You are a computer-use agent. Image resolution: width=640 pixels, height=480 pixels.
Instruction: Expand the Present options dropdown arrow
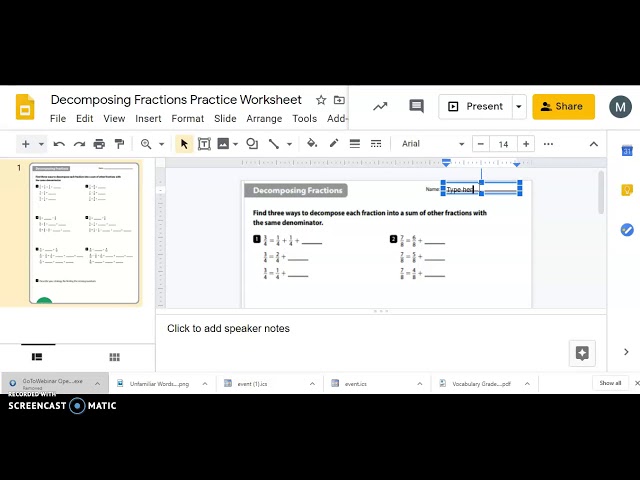519,107
